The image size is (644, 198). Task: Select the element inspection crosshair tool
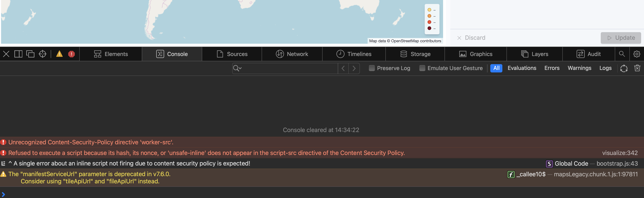[x=42, y=54]
